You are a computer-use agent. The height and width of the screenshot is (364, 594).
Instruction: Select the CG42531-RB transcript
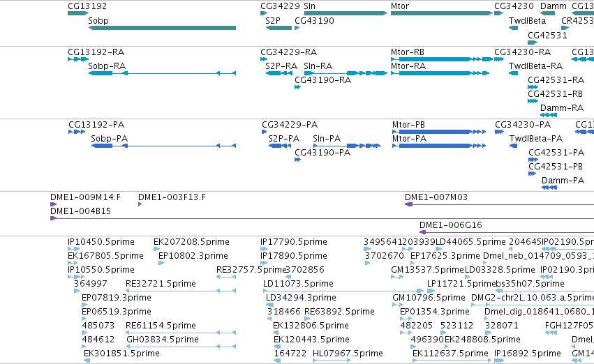pyautogui.click(x=533, y=101)
